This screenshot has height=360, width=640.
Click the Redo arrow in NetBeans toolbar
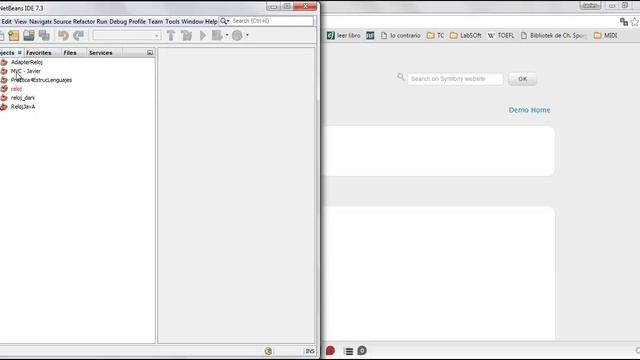coord(78,36)
